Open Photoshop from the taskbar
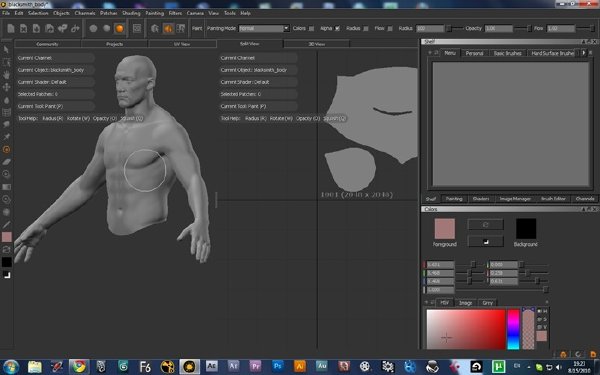 tap(278, 366)
